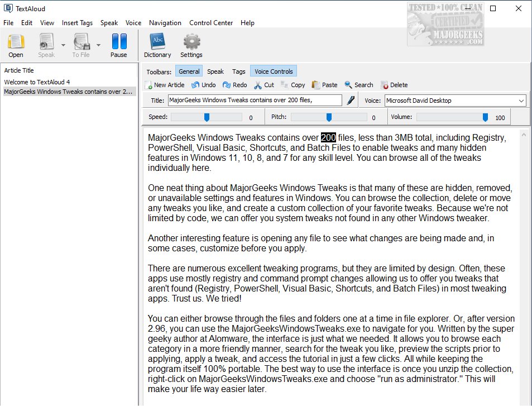
Task: Open the Control Center menu
Action: click(x=211, y=23)
